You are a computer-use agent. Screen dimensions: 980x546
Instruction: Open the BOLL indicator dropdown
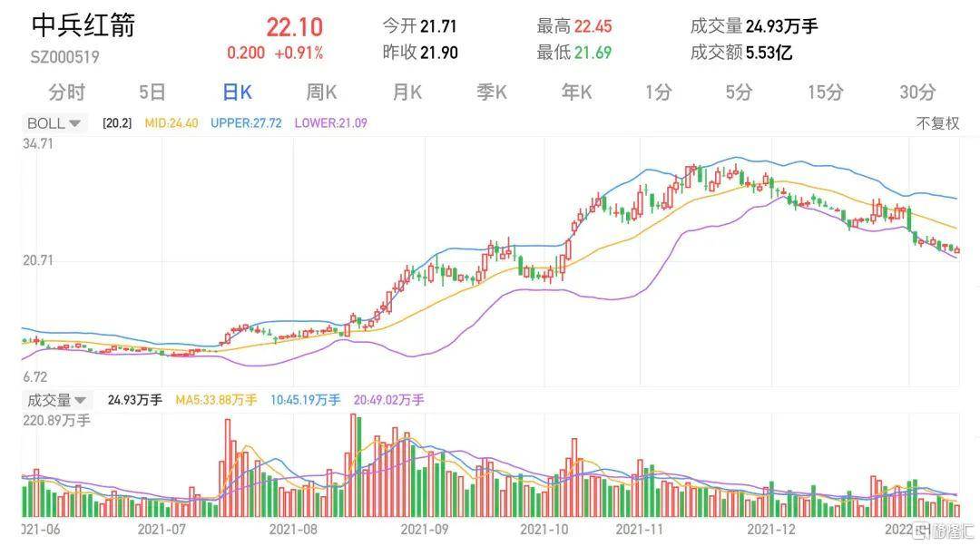coord(54,123)
